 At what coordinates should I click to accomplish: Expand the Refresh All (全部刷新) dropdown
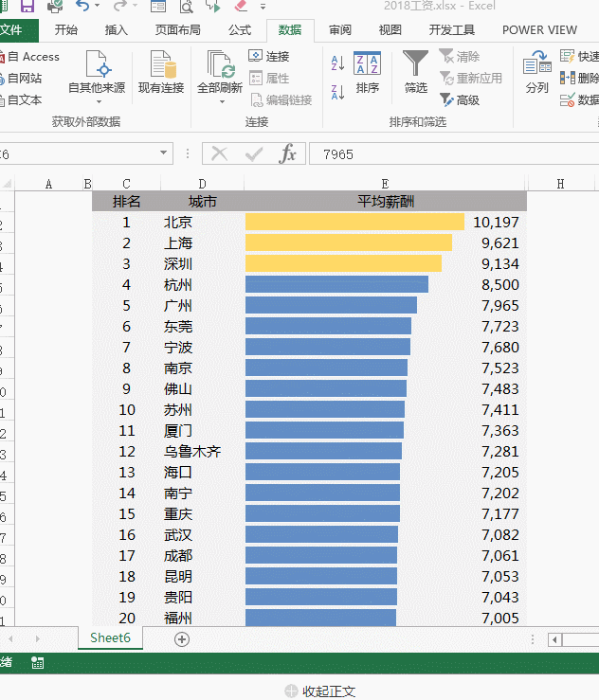(220, 100)
